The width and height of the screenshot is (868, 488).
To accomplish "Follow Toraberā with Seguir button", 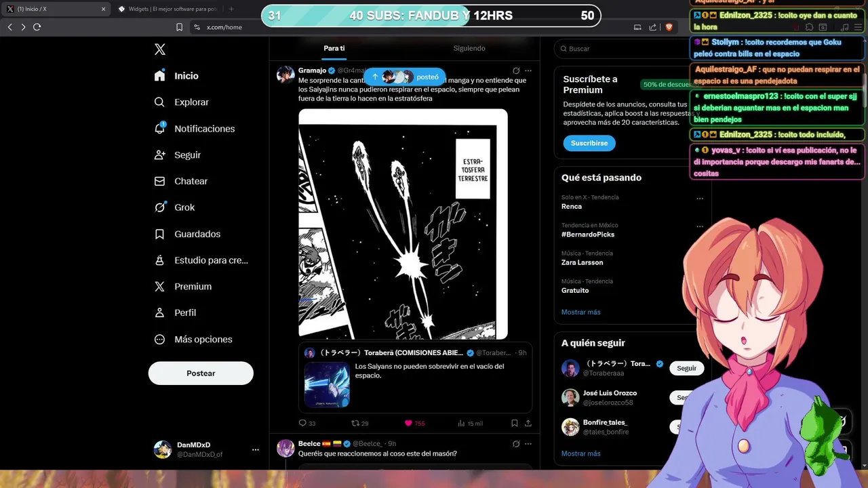I will pyautogui.click(x=686, y=368).
